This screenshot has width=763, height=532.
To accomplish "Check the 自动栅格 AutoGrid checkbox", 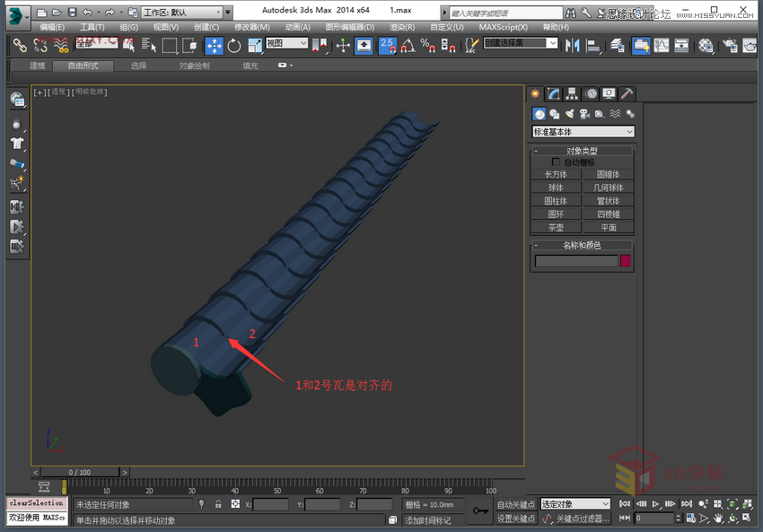I will [x=557, y=162].
